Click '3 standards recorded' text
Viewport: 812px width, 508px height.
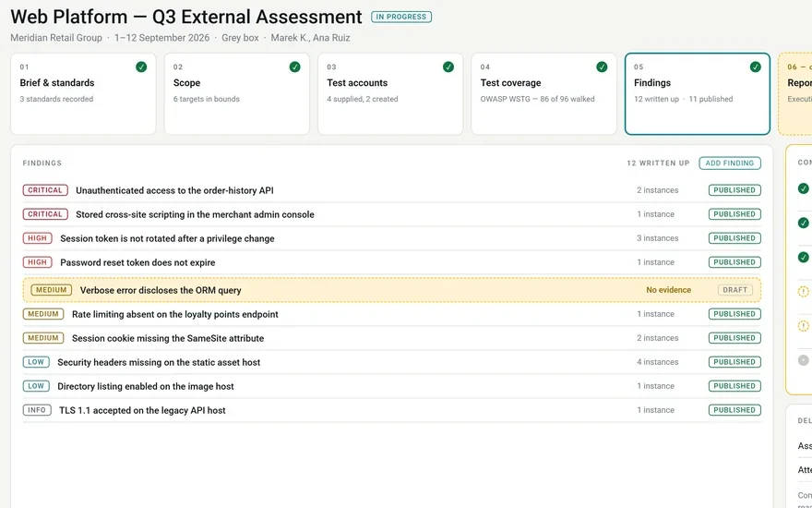pos(56,99)
